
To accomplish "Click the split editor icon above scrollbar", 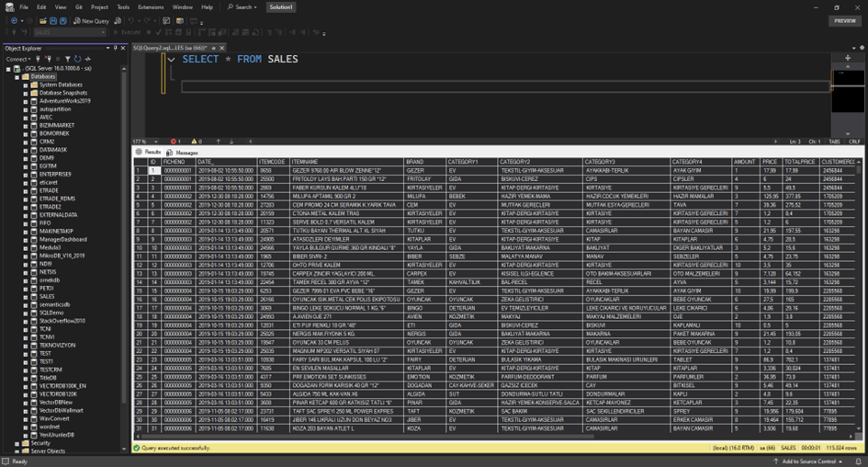I will point(847,58).
